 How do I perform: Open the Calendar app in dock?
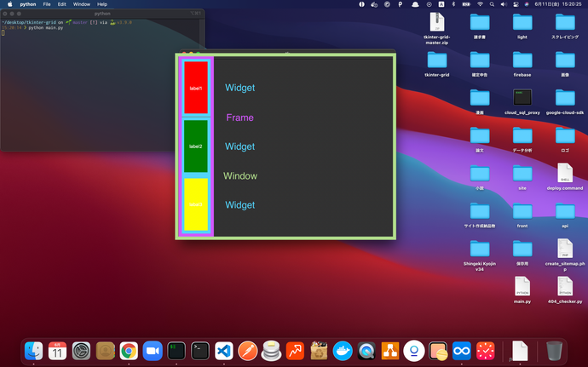point(58,350)
